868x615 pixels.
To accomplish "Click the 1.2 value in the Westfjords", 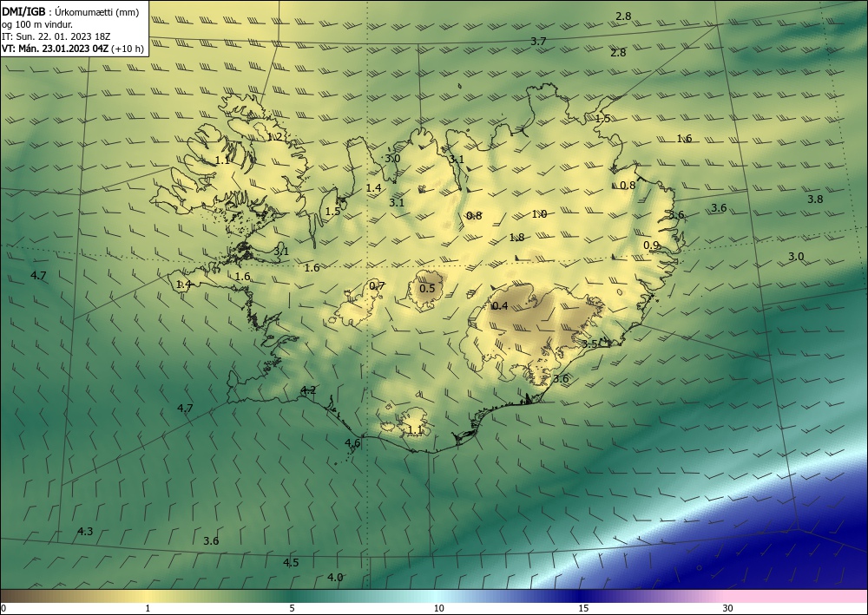I will coord(275,136).
